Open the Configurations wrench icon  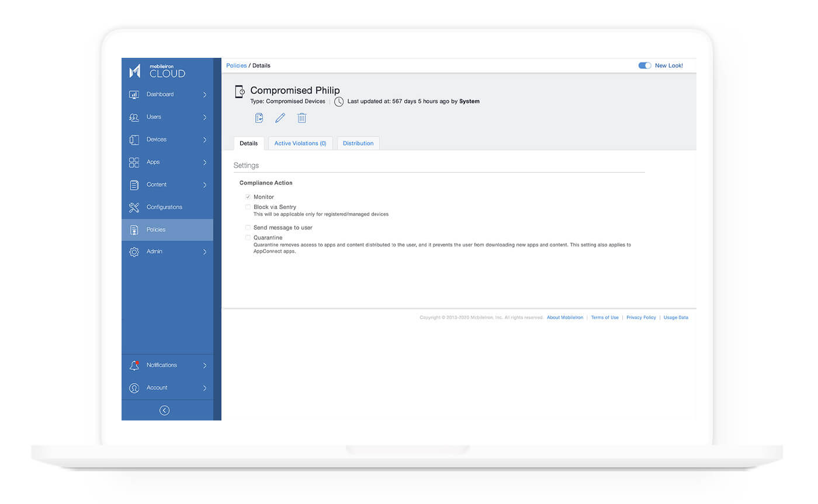pos(134,207)
